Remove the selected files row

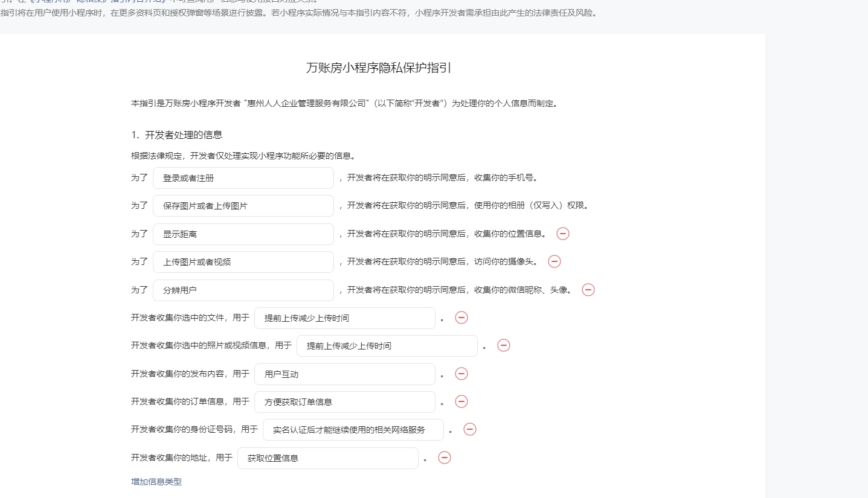click(x=461, y=318)
